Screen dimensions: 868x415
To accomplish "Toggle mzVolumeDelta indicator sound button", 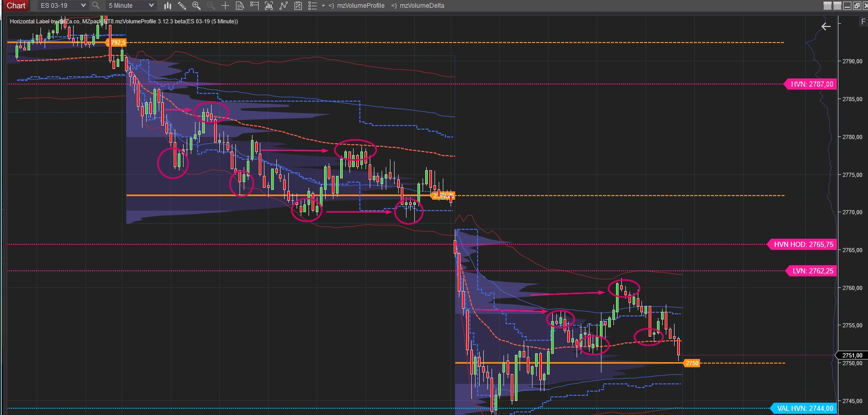I will point(394,6).
